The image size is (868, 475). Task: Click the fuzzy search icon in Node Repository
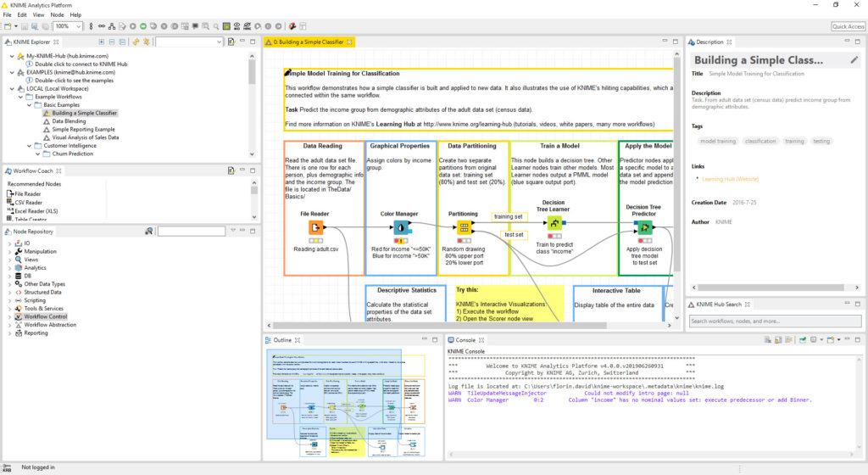click(149, 231)
